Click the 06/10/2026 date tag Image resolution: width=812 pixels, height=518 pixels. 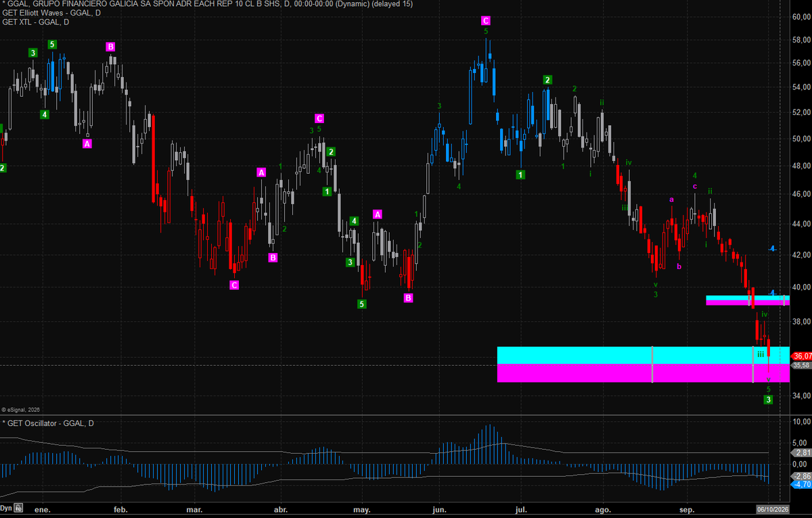click(773, 509)
